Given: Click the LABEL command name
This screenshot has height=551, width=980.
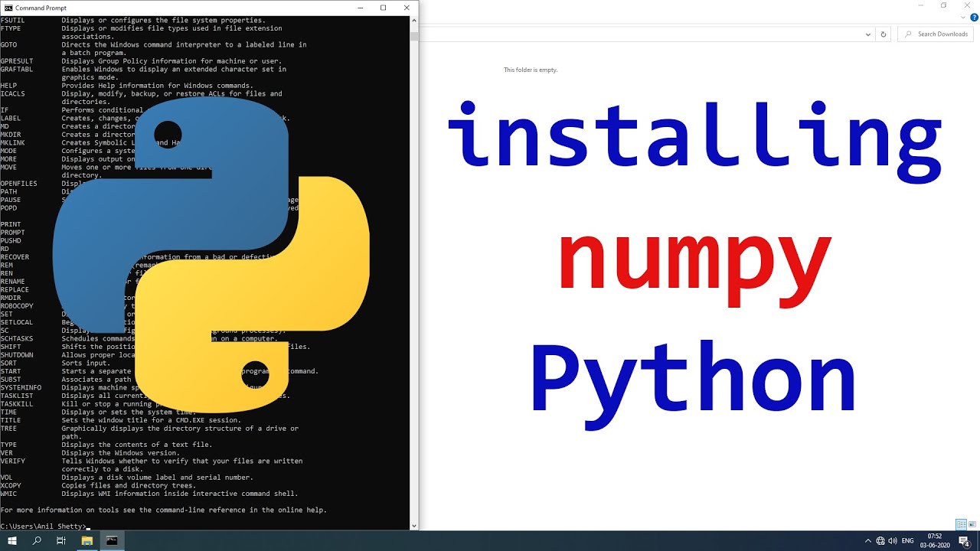Looking at the screenshot, I should click(11, 119).
